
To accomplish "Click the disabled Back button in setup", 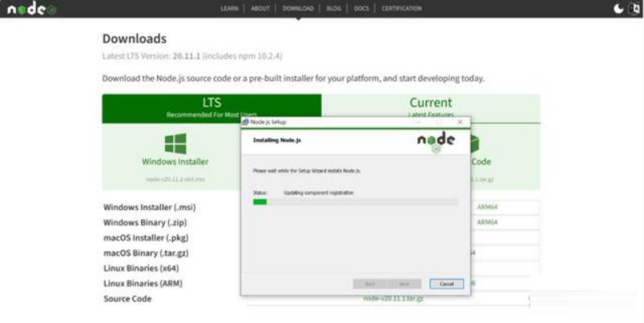I will [369, 284].
